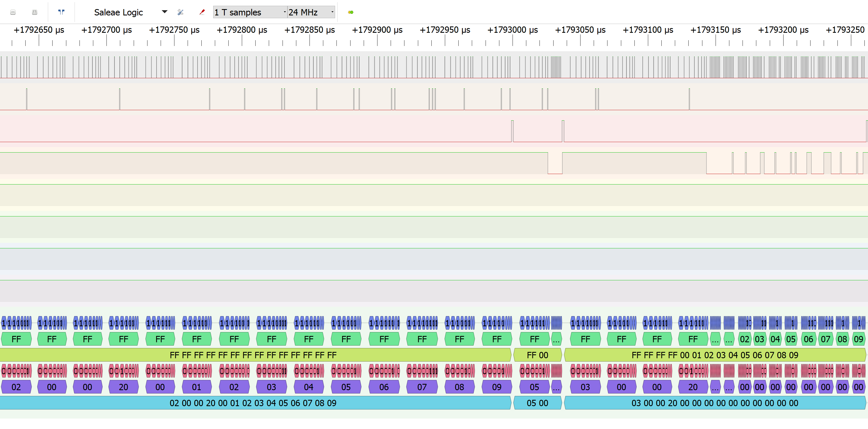The width and height of the screenshot is (868, 429).
Task: Click the purple '08' byte annotation
Action: [x=460, y=387]
